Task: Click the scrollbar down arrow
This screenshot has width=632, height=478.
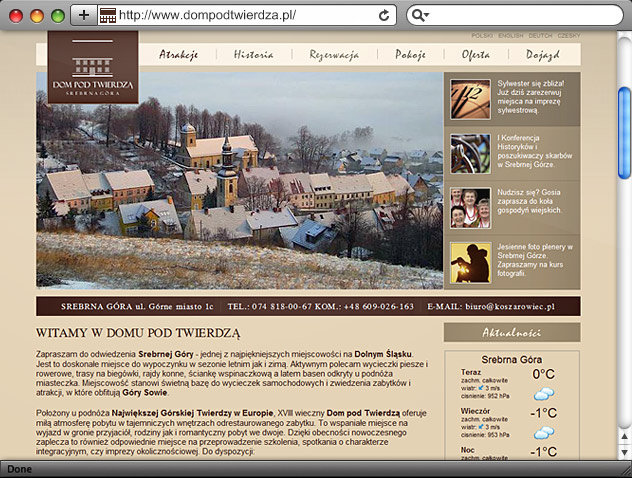Action: [x=624, y=451]
